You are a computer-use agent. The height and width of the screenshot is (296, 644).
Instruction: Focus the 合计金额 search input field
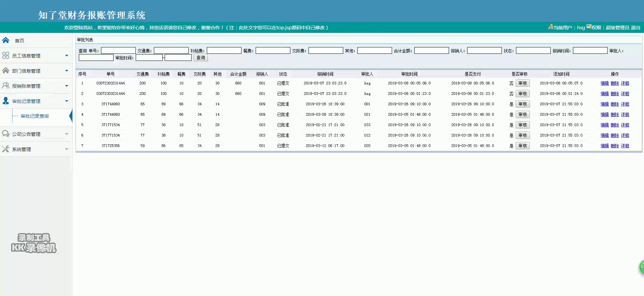431,50
